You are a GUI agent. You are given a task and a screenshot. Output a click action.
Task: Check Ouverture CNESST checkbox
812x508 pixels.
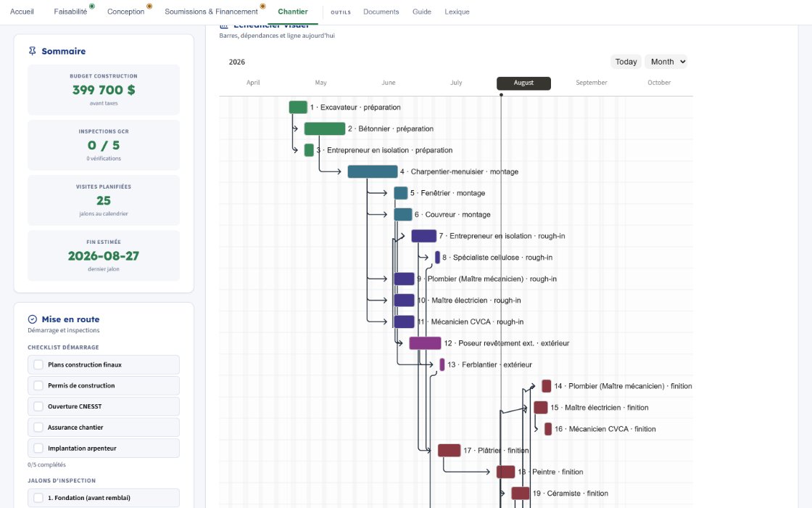coord(38,406)
